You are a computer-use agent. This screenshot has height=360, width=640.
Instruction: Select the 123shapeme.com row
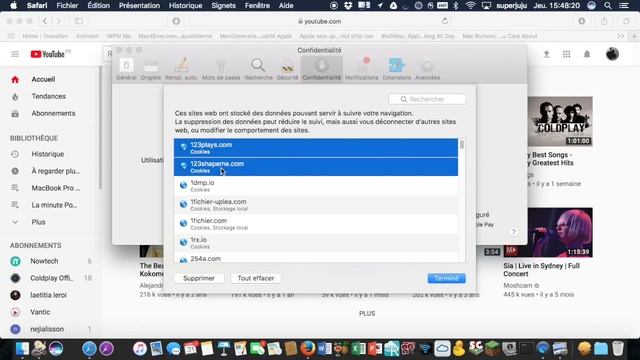[316, 167]
